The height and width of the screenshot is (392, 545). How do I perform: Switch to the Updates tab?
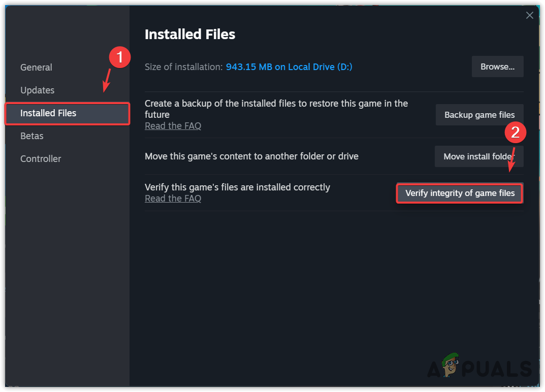pyautogui.click(x=37, y=90)
